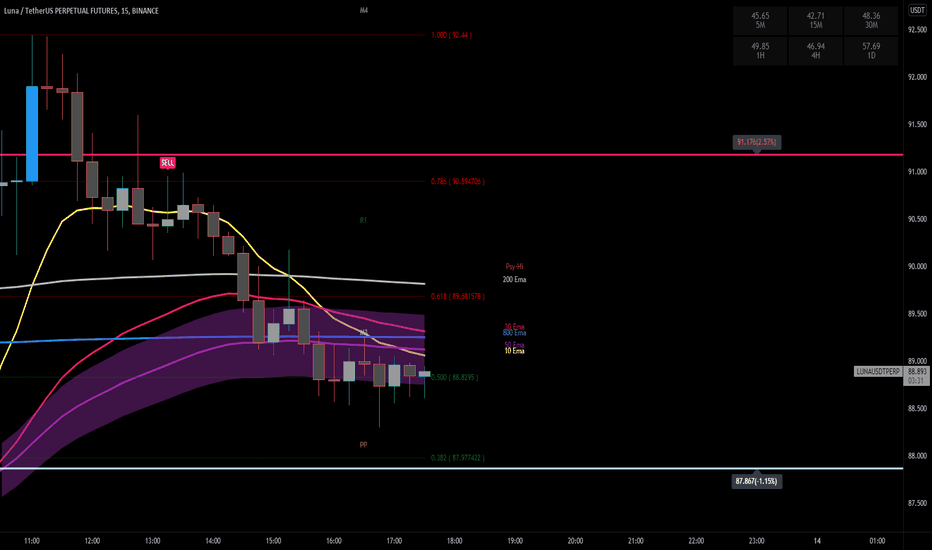The image size is (932, 550).
Task: Select the 46.94 4H cell in the RSI table
Action: (x=816, y=51)
